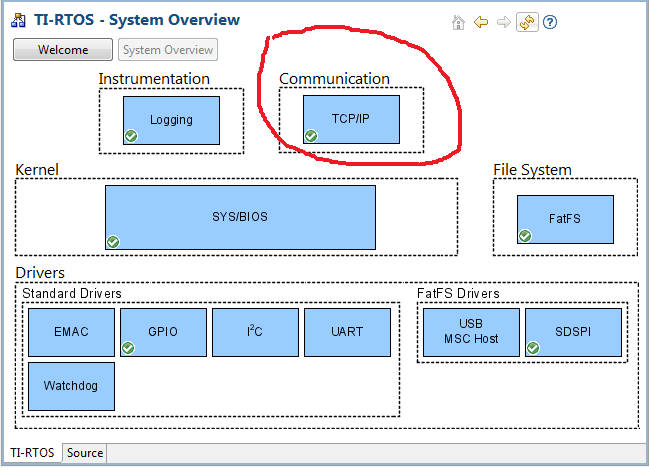This screenshot has height=471, width=649.
Task: Click the green checkmark on SYS/BIOS
Action: pos(113,242)
